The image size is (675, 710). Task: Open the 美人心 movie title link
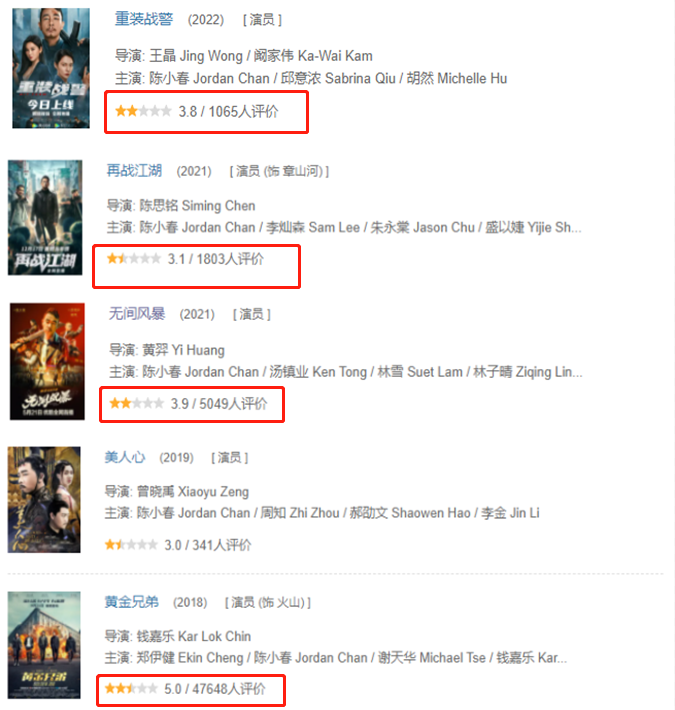125,457
